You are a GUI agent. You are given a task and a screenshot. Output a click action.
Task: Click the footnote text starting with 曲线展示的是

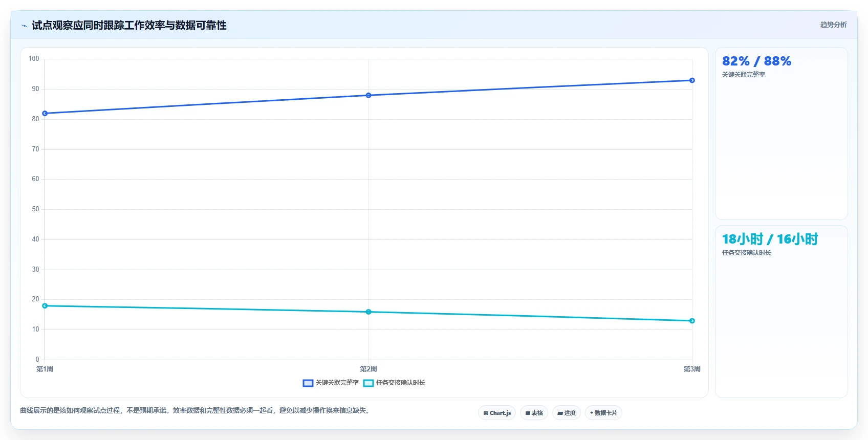pyautogui.click(x=195, y=410)
